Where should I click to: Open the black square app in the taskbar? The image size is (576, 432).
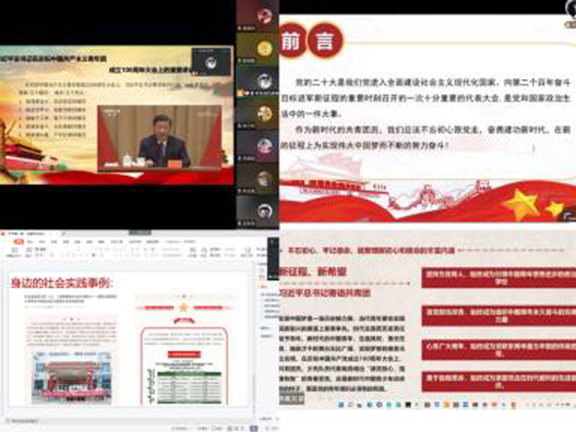point(408,405)
